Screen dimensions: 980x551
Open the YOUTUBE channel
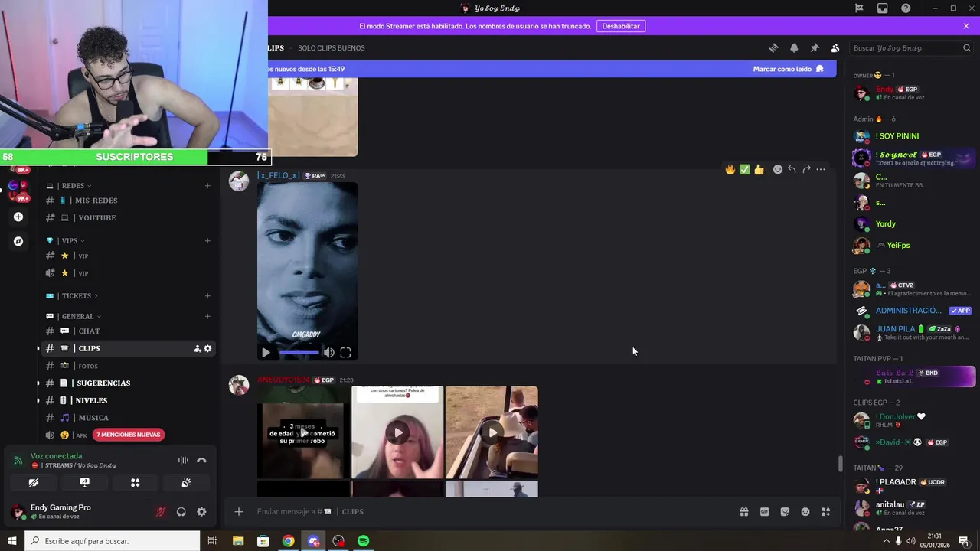tap(127, 217)
